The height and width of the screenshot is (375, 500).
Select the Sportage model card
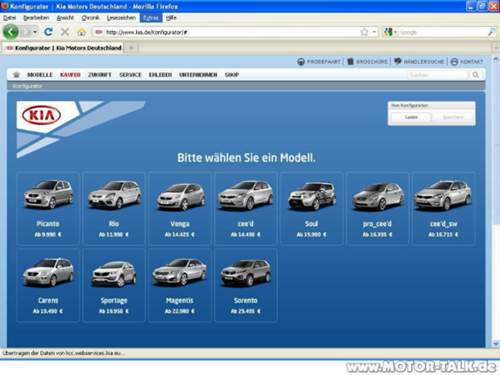114,285
